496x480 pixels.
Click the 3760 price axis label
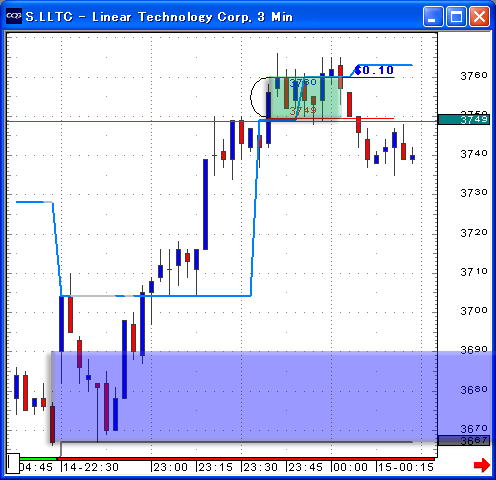click(x=474, y=76)
